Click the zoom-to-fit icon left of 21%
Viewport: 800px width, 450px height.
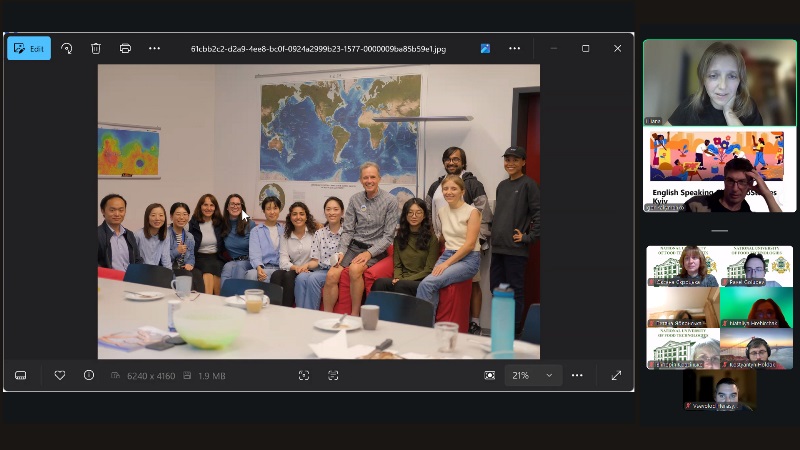[489, 376]
